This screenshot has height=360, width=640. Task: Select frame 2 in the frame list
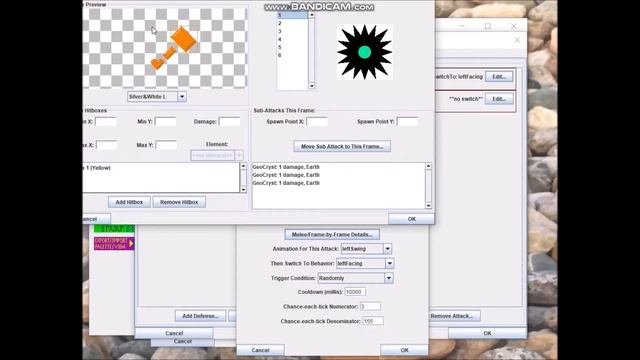[292, 23]
